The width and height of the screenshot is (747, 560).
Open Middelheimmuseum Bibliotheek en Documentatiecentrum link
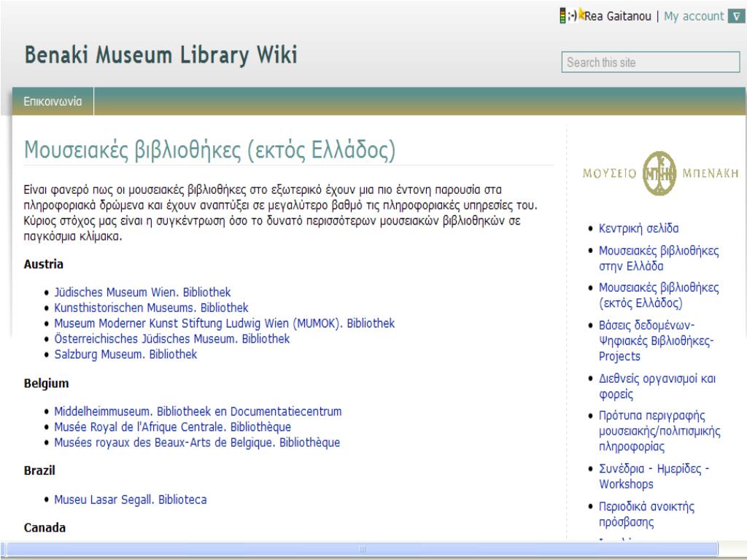pos(198,411)
